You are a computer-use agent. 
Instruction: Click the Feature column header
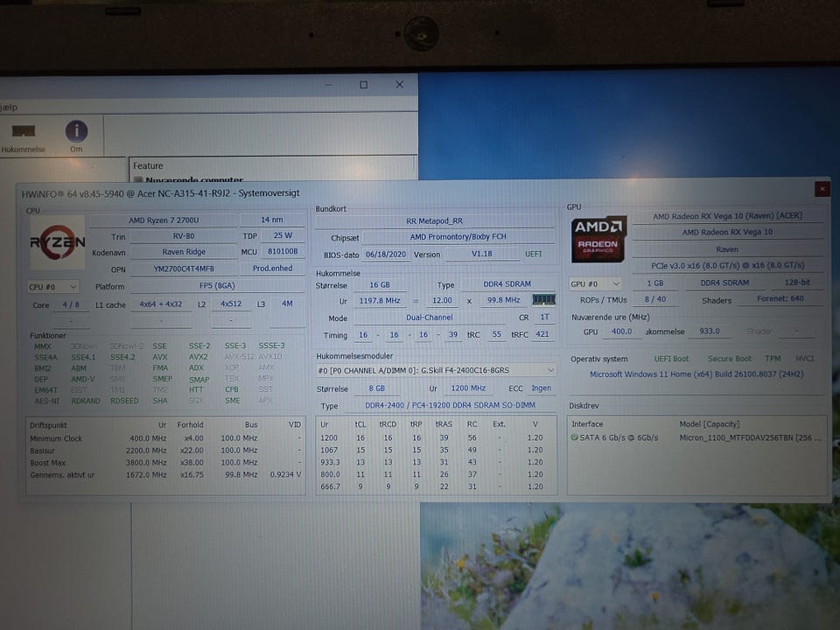pyautogui.click(x=148, y=166)
